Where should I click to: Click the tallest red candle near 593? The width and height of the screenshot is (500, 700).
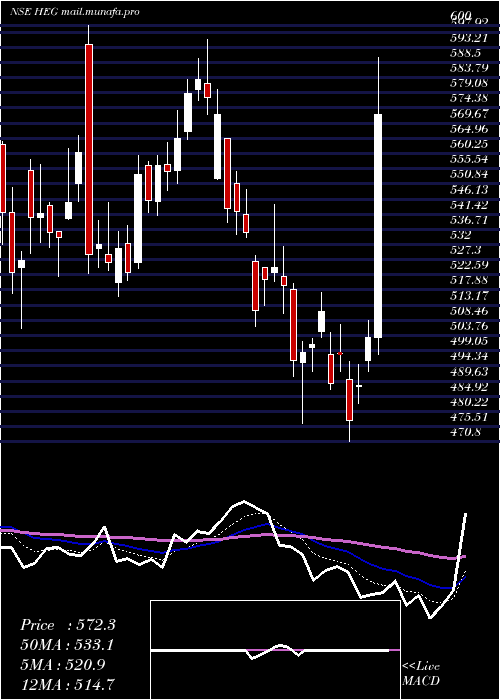click(x=89, y=150)
